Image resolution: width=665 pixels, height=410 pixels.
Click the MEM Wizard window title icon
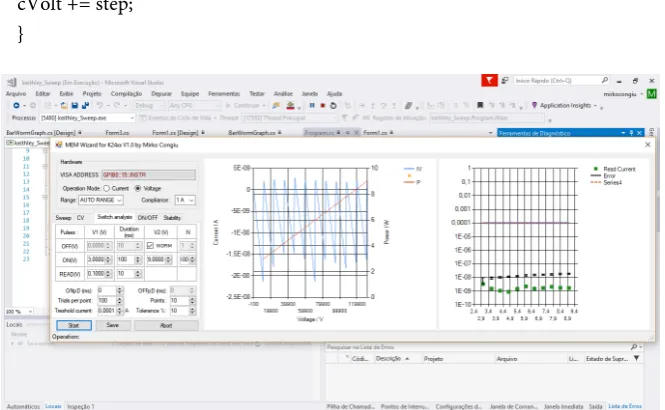[59, 145]
